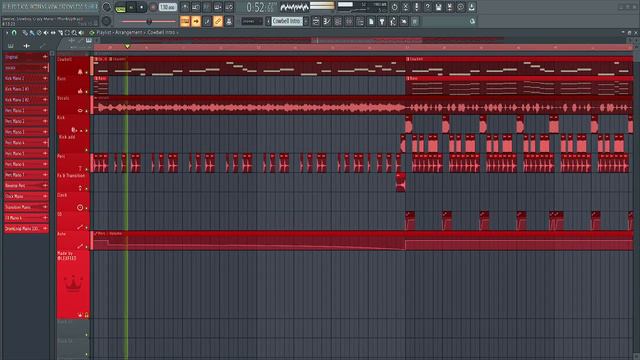Click the orange arrow view button
640x360 pixels.
196,21
